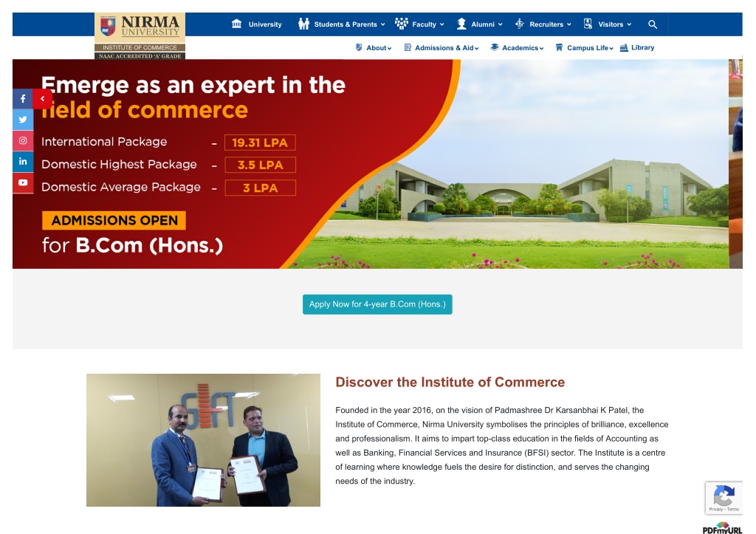The height and width of the screenshot is (534, 756).
Task: Expand the About dropdown chevron
Action: pos(389,48)
